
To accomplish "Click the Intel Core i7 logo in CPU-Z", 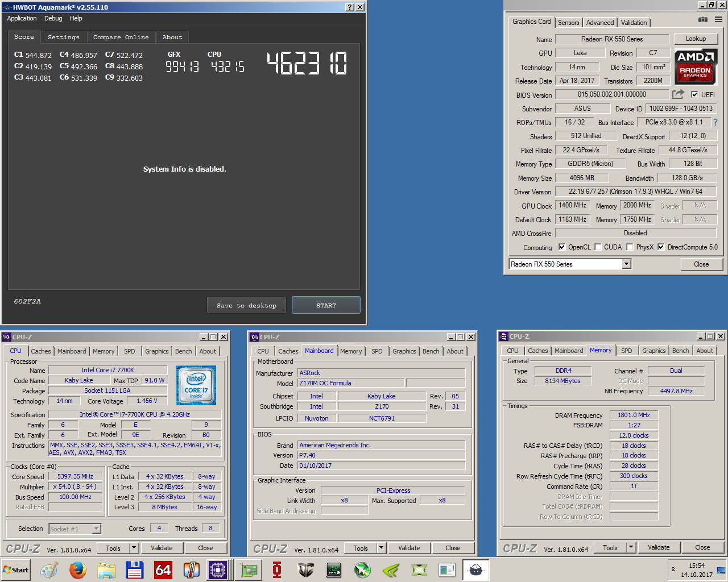I will click(196, 385).
